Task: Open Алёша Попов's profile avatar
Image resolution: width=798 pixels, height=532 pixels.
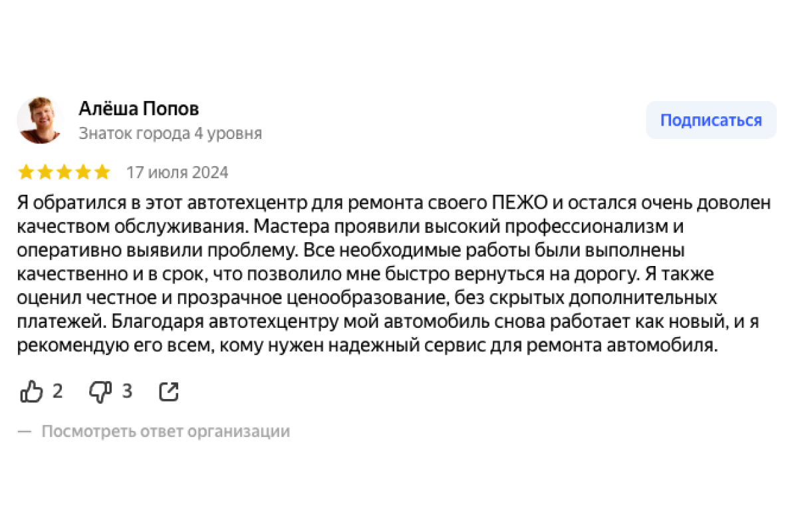Action: pos(40,120)
